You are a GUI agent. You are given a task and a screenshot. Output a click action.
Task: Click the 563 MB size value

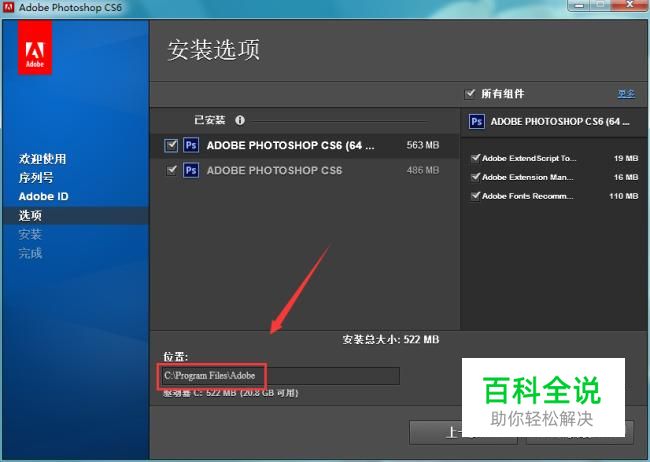click(x=423, y=145)
